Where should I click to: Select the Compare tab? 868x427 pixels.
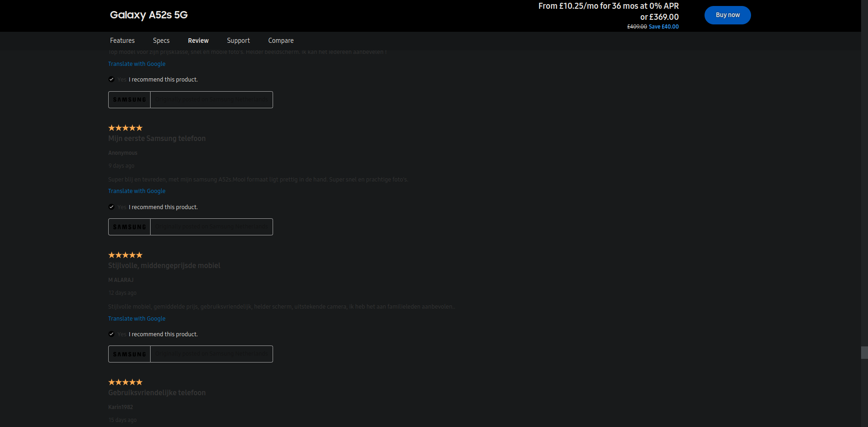(280, 41)
